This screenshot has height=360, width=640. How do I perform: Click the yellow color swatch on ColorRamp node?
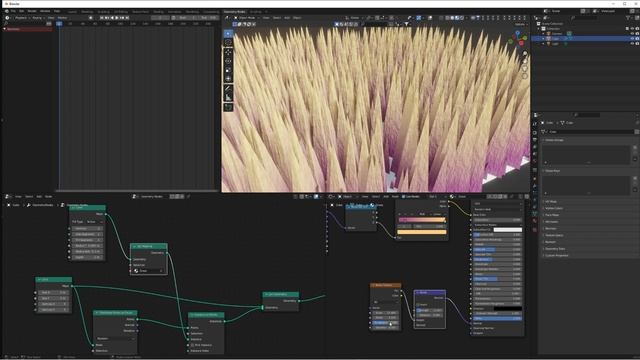pyautogui.click(x=422, y=232)
